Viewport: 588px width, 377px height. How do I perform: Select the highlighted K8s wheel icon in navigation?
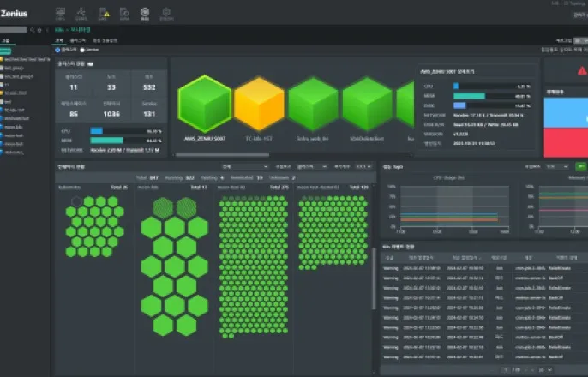pyautogui.click(x=145, y=14)
